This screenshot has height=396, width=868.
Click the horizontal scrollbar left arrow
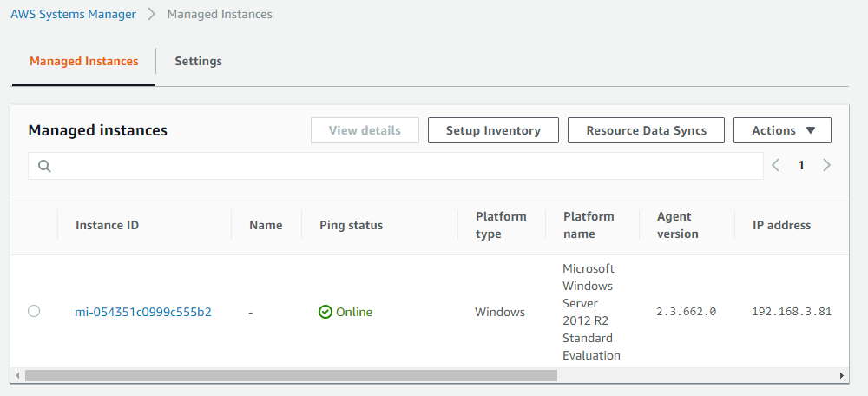click(x=17, y=375)
